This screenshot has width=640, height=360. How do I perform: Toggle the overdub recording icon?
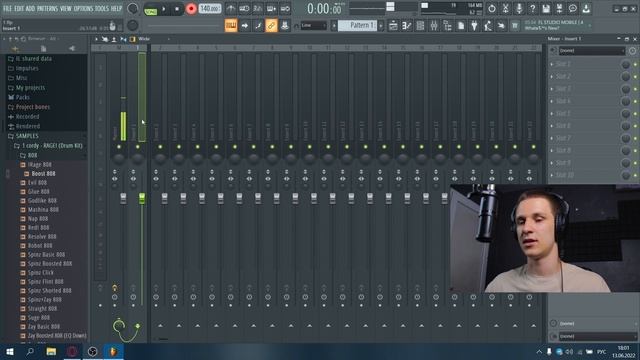(271, 9)
